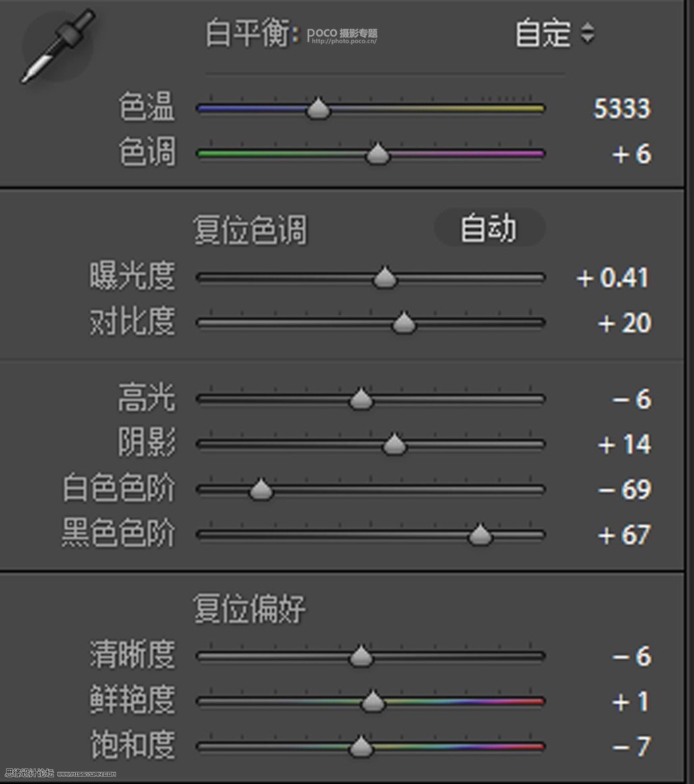694x784 pixels.
Task: Select the 清晰度 clarity slider handle
Action: tap(362, 657)
